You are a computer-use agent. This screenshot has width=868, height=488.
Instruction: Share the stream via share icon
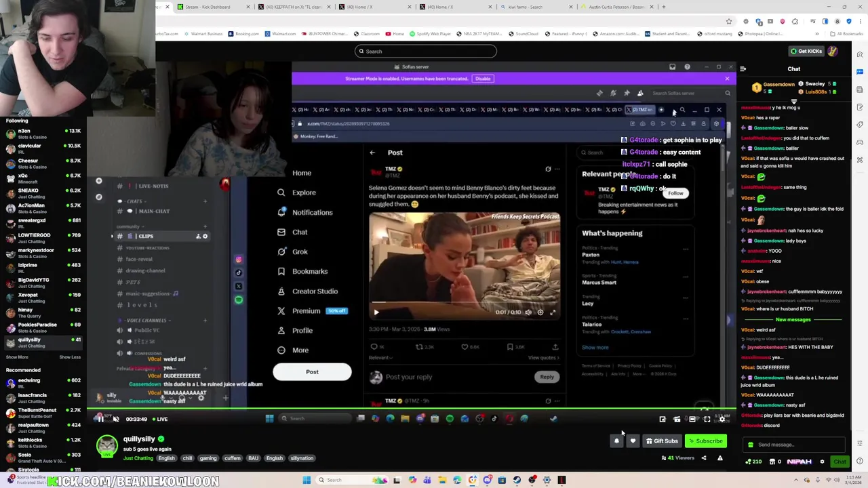coord(703,458)
